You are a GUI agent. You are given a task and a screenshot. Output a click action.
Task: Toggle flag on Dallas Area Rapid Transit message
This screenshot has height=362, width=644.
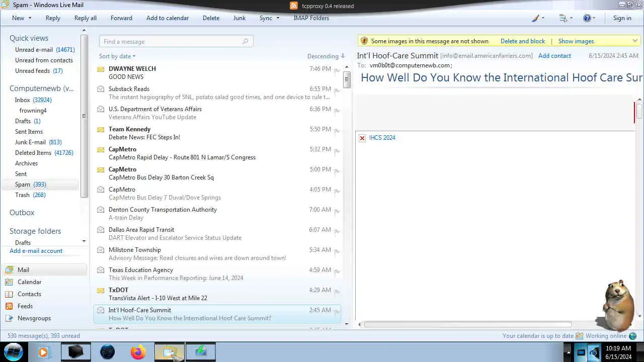pos(337,232)
